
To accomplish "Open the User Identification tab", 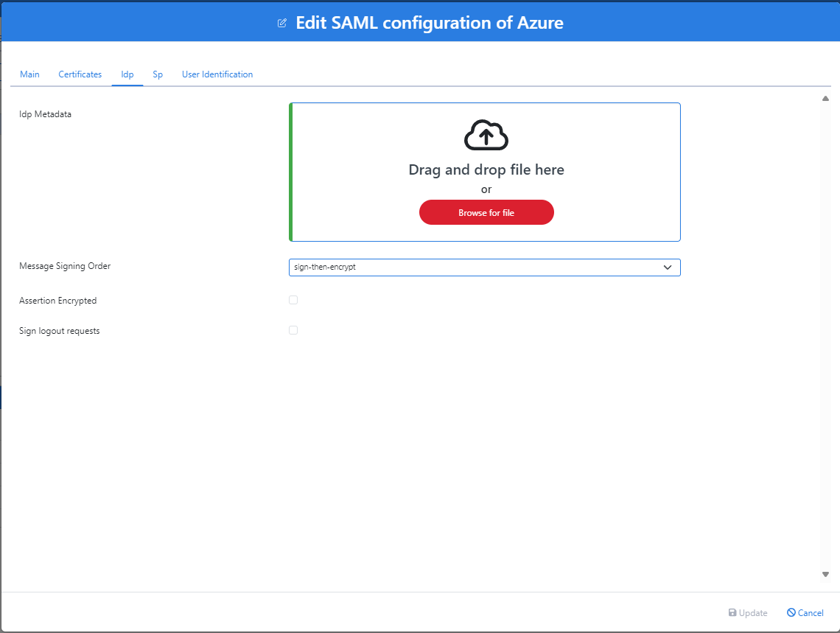I will click(217, 74).
